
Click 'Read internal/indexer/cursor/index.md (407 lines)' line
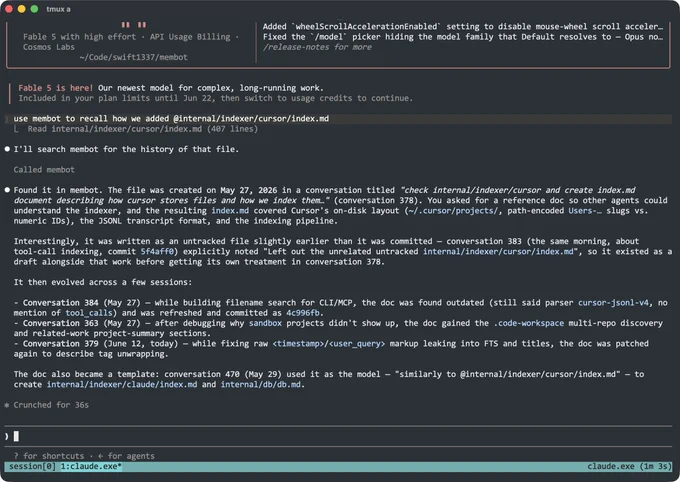[x=143, y=129]
